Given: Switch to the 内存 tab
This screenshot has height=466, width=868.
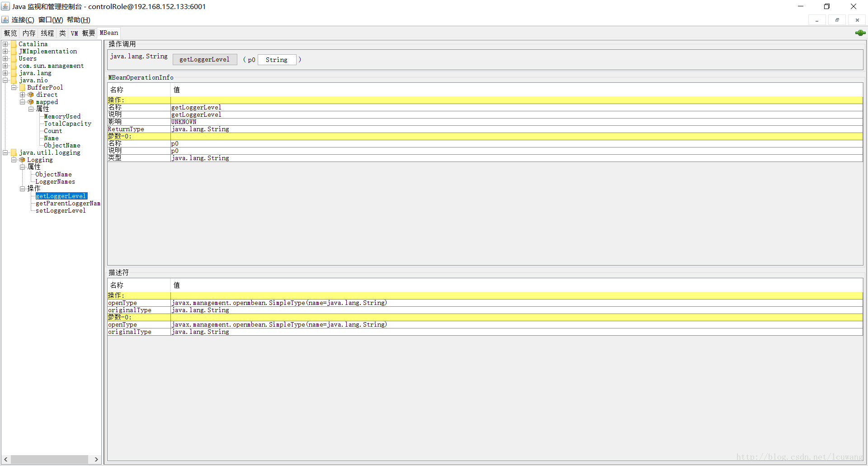Looking at the screenshot, I should (29, 33).
